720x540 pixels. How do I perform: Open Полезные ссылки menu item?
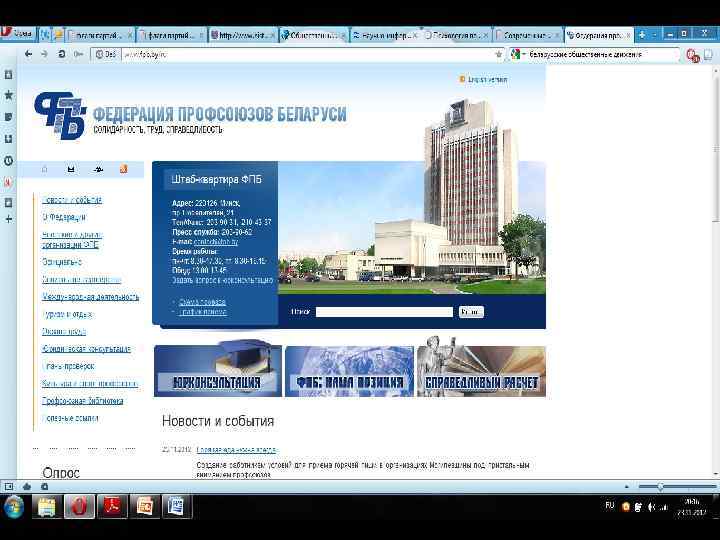[x=70, y=418]
